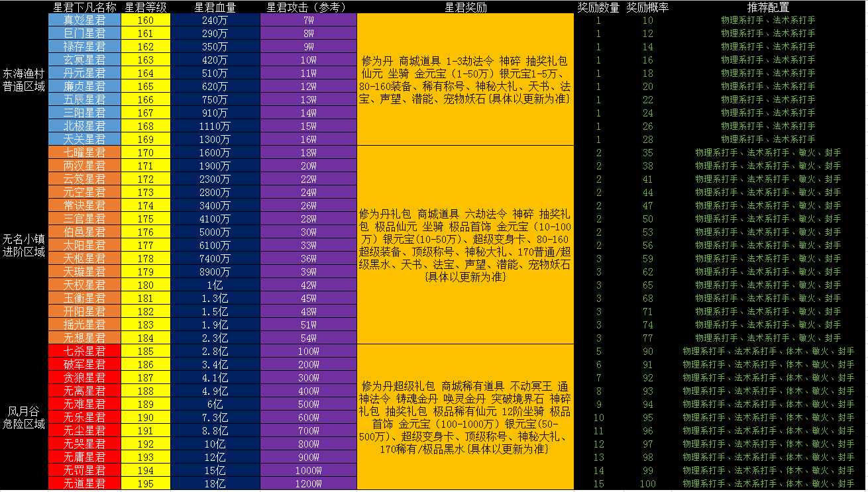The width and height of the screenshot is (868, 492).
Task: Select the 星君攻击（参考） header
Action: pyautogui.click(x=308, y=7)
